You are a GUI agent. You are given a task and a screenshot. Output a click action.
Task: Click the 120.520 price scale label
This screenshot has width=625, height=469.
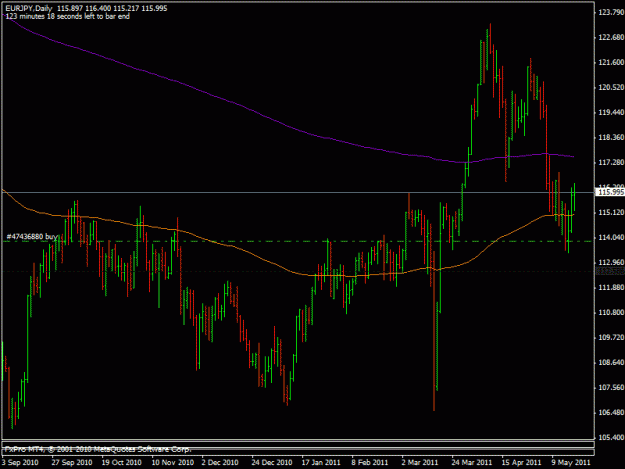(611, 87)
